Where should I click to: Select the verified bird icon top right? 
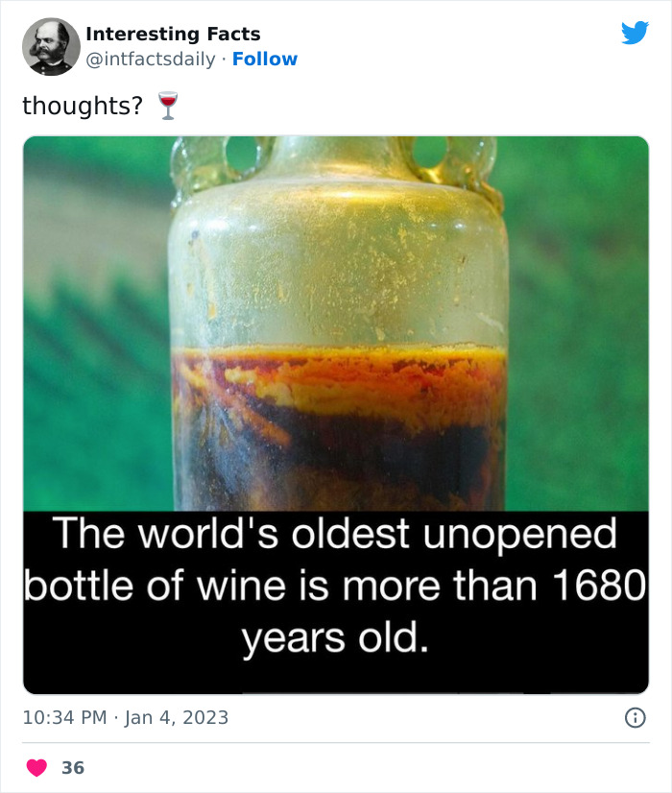point(636,32)
